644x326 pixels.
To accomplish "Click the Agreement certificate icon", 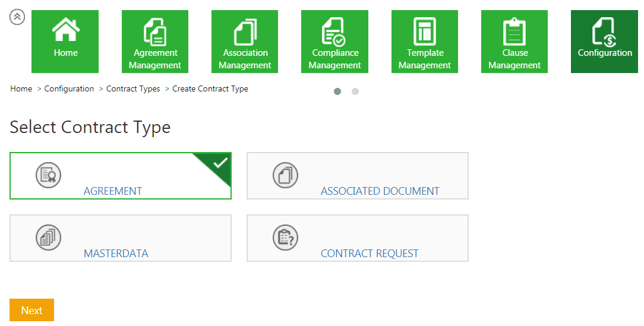I will pos(48,175).
